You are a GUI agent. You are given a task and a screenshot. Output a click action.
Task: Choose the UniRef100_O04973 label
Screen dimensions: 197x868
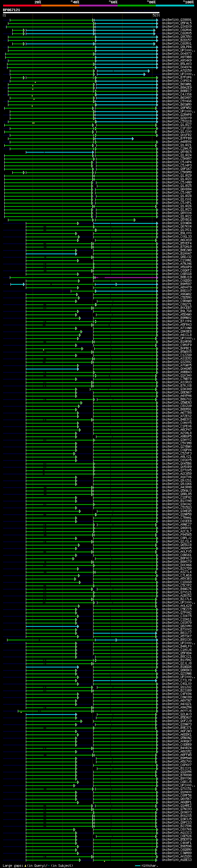click(x=177, y=54)
